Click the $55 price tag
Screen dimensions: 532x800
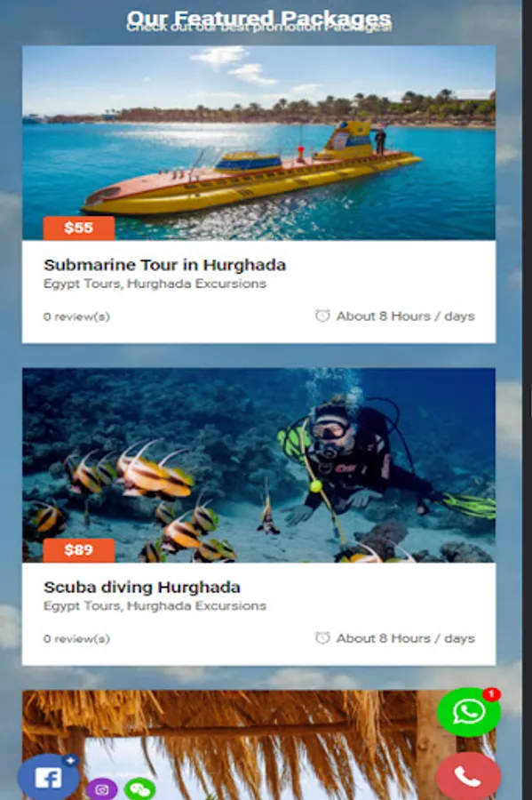point(79,228)
